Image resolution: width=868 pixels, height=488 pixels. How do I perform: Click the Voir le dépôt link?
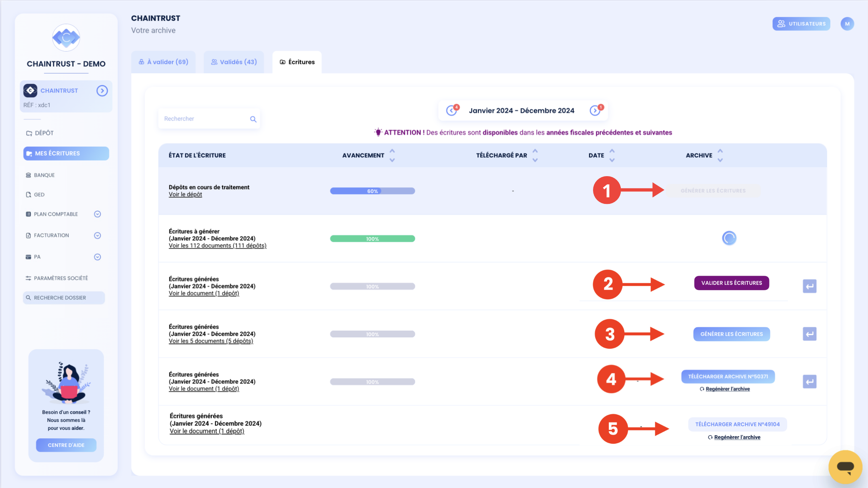(x=185, y=195)
